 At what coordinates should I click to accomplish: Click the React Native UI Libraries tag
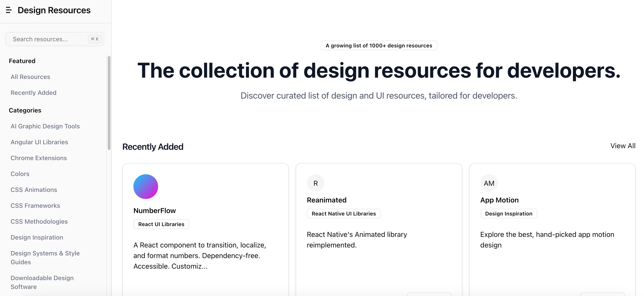pyautogui.click(x=344, y=214)
